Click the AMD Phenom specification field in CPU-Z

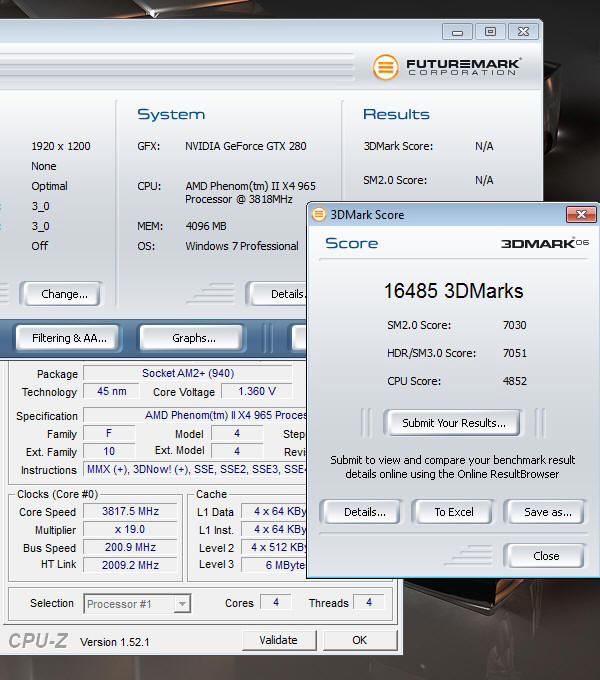point(195,415)
